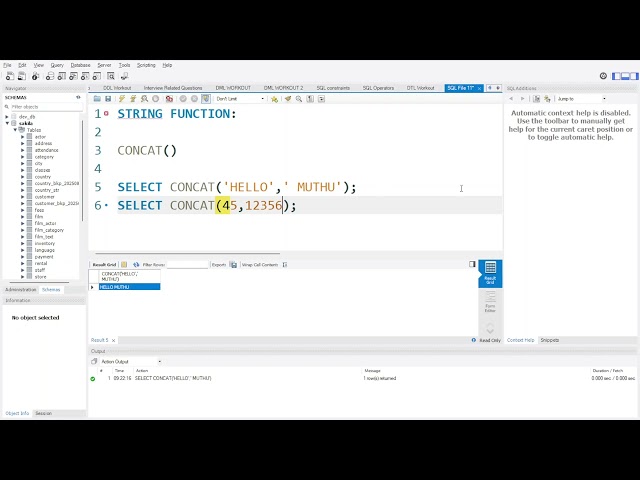Image resolution: width=640 pixels, height=480 pixels.
Task: Execute the script with the lightning icon
Action: coord(122,99)
